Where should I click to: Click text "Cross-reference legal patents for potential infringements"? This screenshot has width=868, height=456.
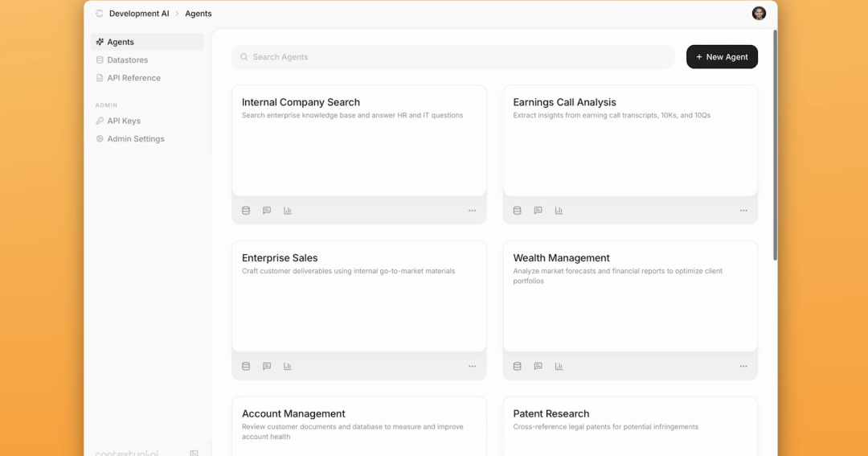pyautogui.click(x=606, y=426)
